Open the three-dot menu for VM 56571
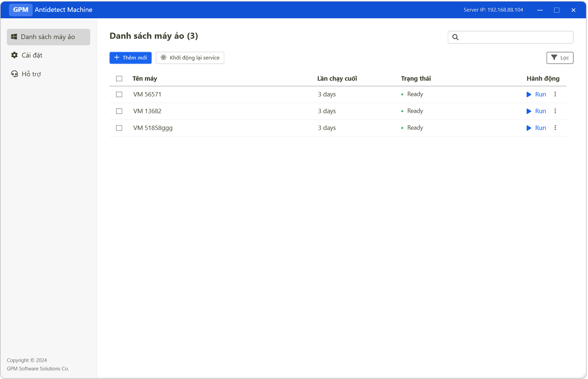This screenshot has width=588, height=379. coord(555,94)
